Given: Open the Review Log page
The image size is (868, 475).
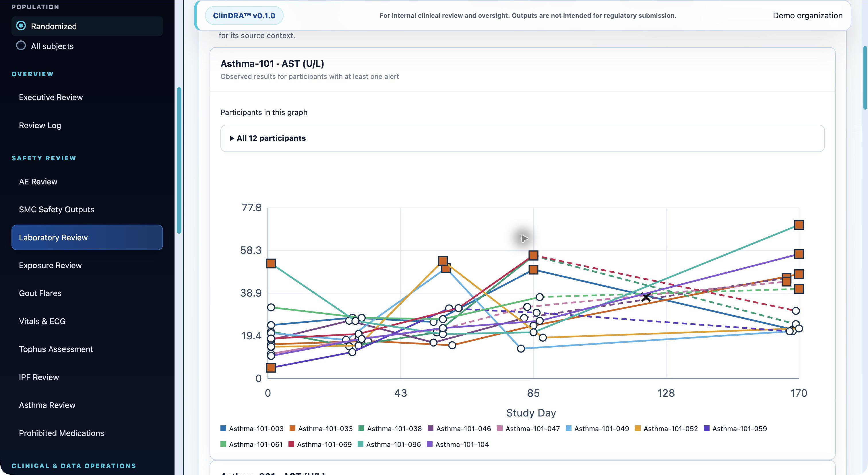Looking at the screenshot, I should [40, 125].
